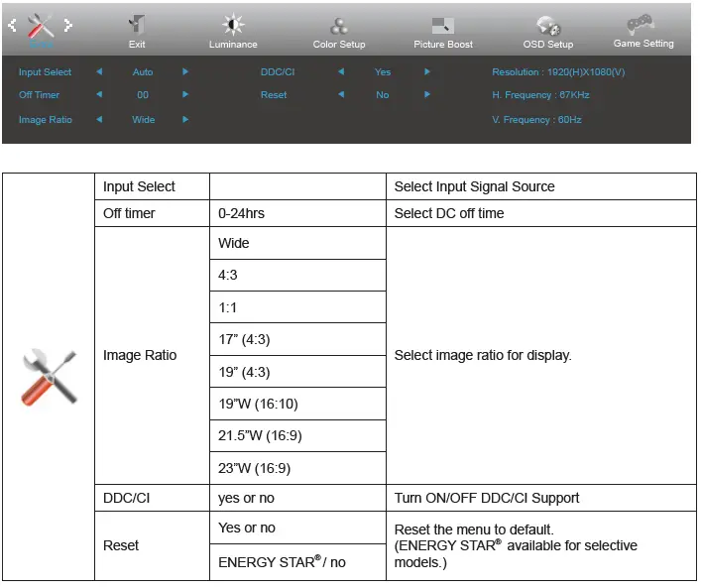Click the H. Frequency 67KHz readout
The height and width of the screenshot is (588, 701).
[540, 95]
